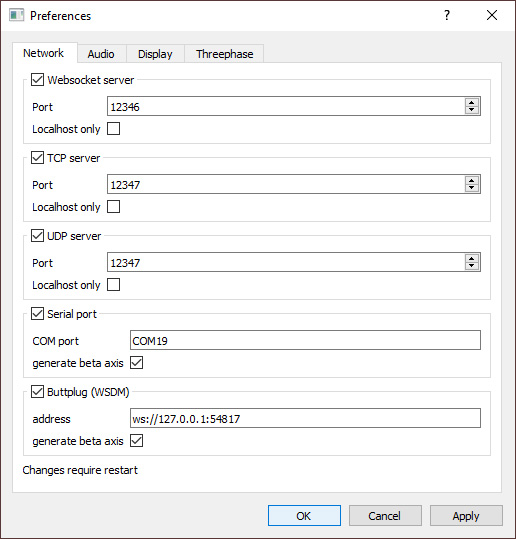Increment the TCP server port
The image size is (516, 539).
pyautogui.click(x=472, y=180)
